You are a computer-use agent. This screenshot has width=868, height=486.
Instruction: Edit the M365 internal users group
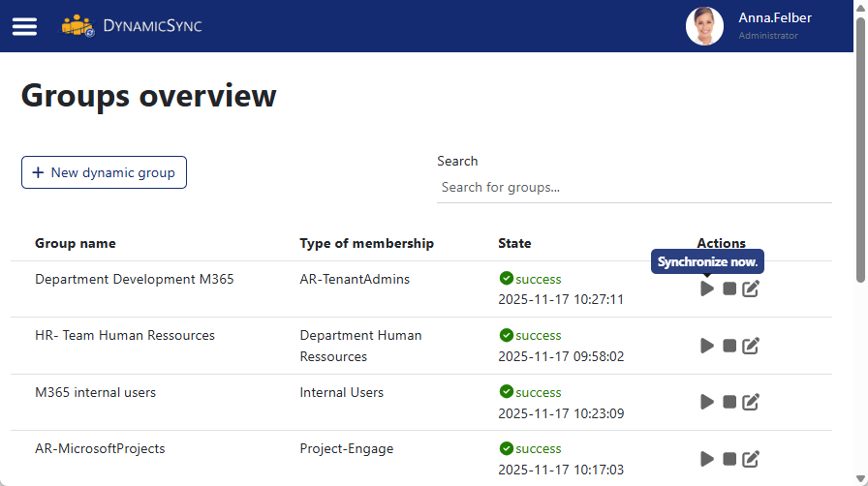pos(751,402)
